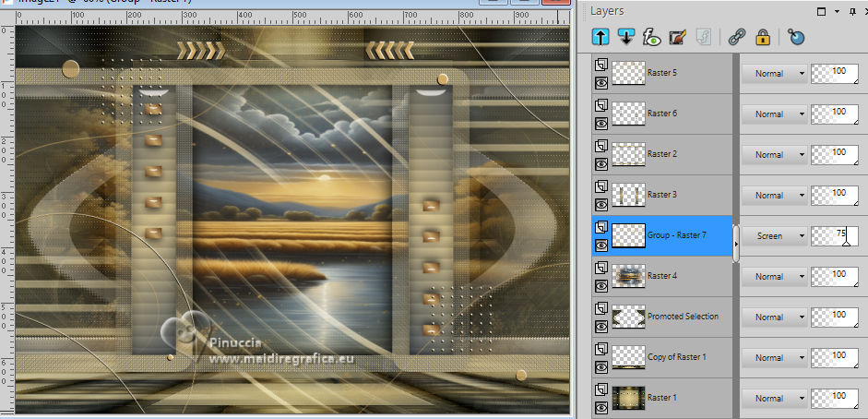The image size is (868, 419).
Task: Open blend mode dropdown for Copy of Raster 1
Action: tap(774, 357)
